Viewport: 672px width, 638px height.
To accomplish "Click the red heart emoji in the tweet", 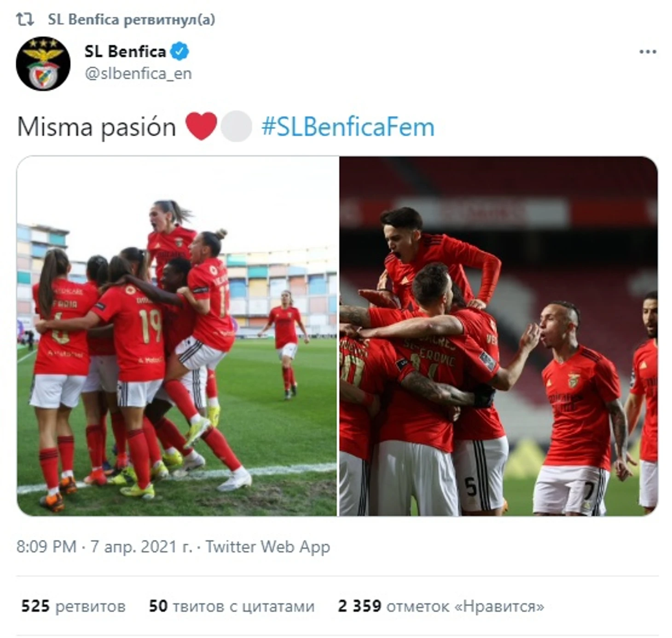I will click(201, 126).
